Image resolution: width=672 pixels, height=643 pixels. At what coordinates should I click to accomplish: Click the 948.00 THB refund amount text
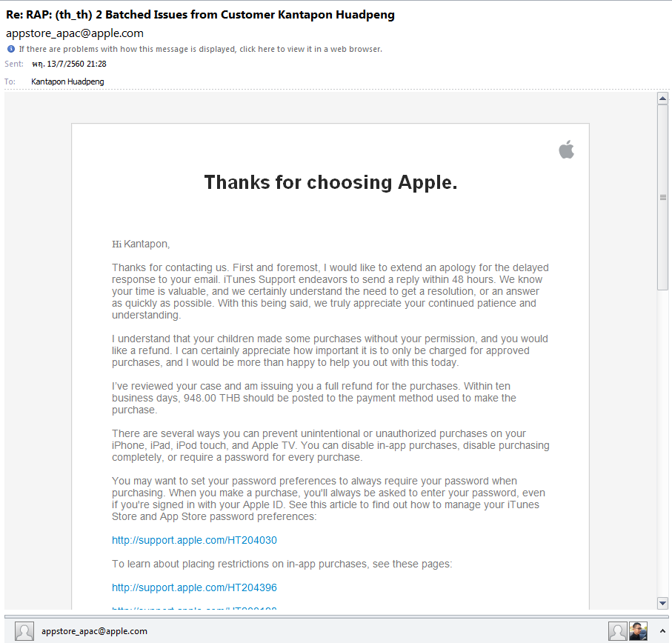tap(212, 398)
